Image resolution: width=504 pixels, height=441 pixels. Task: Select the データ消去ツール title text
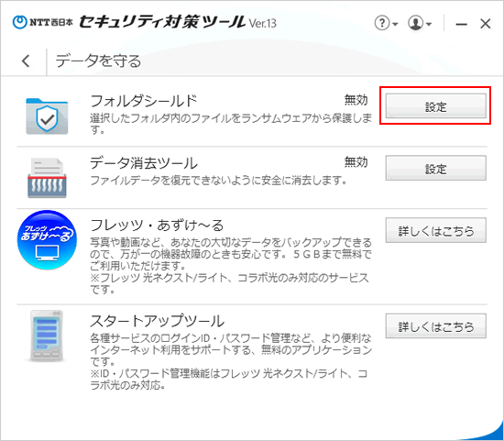point(143,163)
